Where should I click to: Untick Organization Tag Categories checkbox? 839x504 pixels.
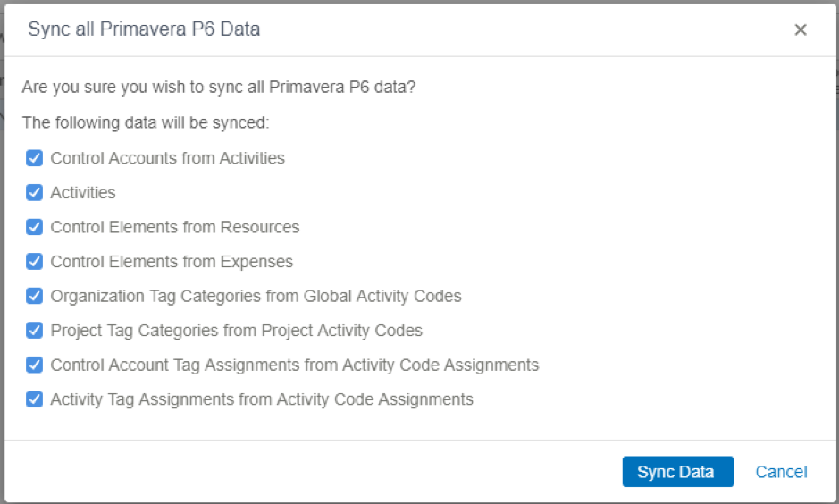click(34, 296)
